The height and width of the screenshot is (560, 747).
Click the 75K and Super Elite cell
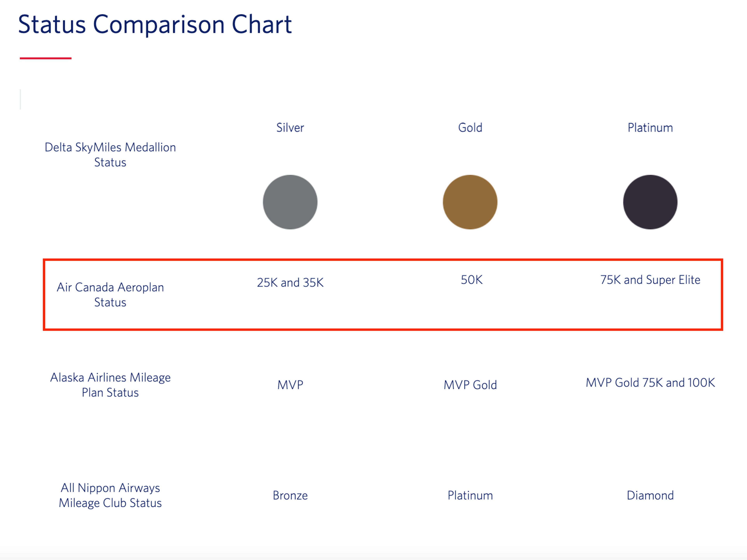(650, 280)
